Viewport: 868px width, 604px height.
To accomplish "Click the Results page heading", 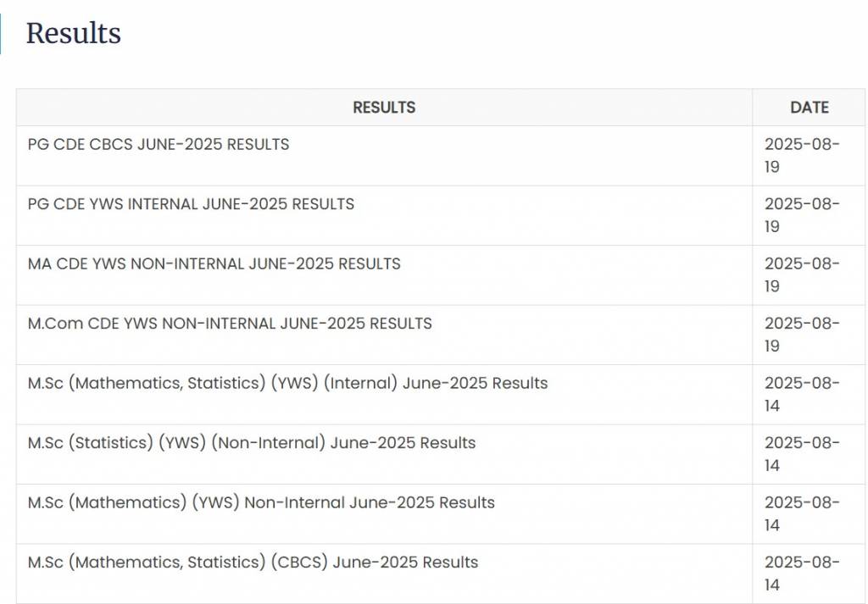I will click(74, 33).
